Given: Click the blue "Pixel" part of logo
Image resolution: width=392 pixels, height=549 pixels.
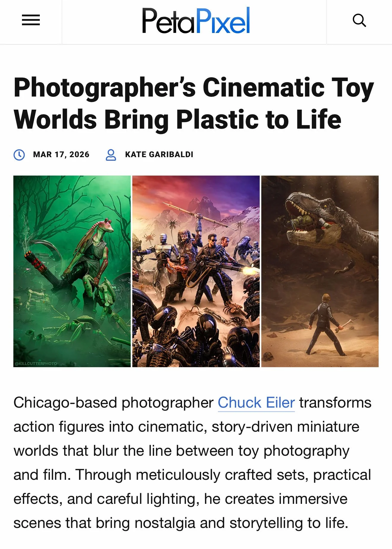Looking at the screenshot, I should [223, 20].
